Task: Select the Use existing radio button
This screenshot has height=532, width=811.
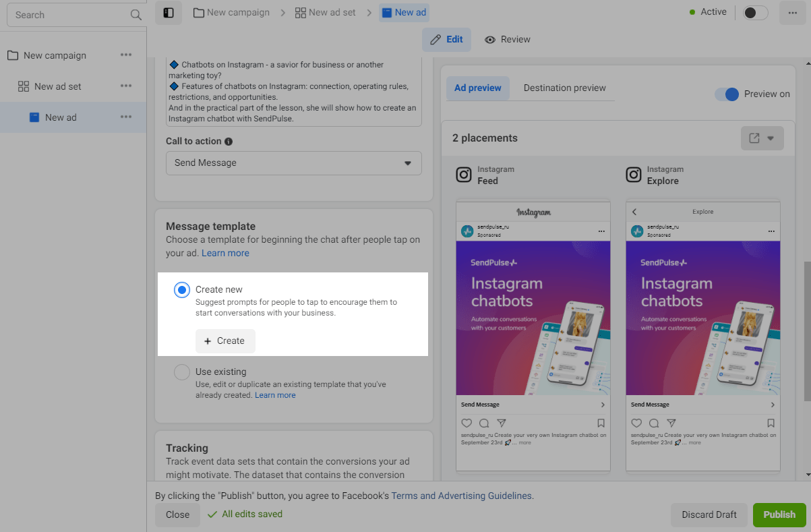Action: [x=181, y=372]
